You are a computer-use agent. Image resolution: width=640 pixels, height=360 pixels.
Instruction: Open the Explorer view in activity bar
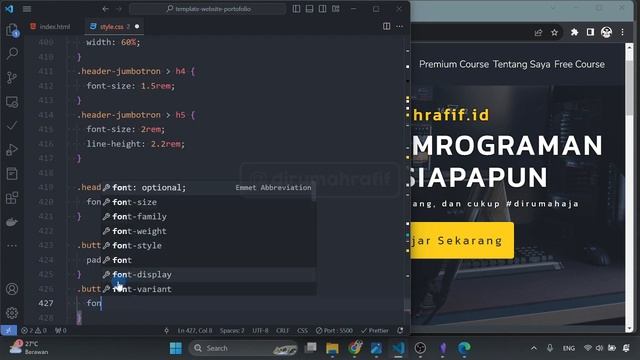tap(12, 30)
